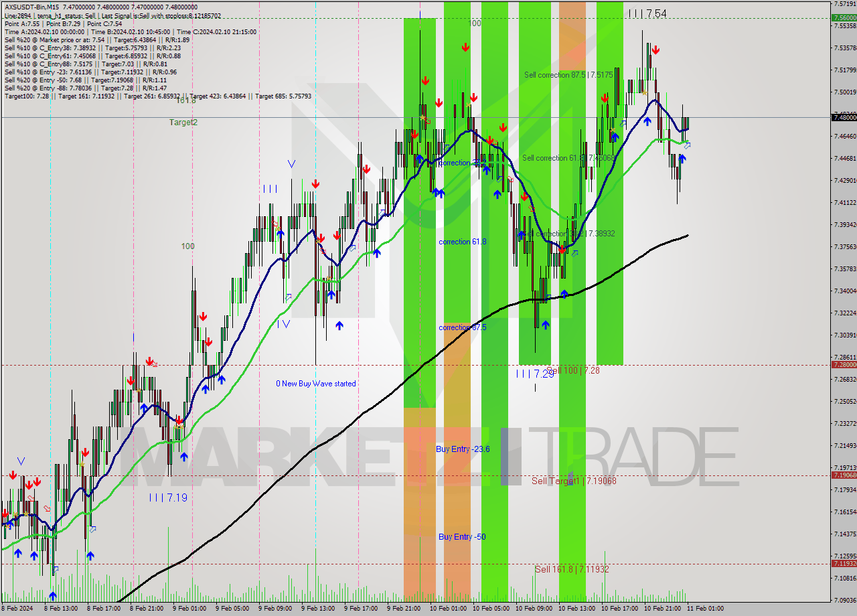Click the green 'Target2' label
Viewport: 857px width, 616px height.
183,123
